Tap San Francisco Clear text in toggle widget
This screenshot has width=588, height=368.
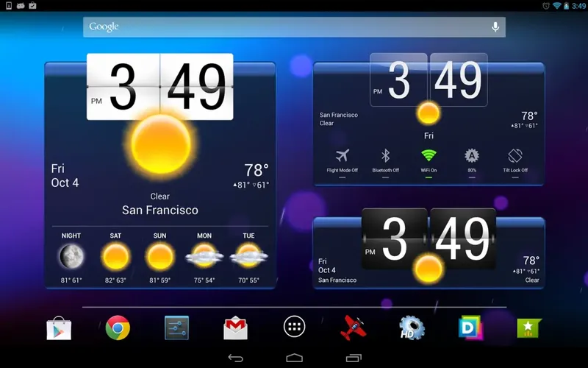339,119
